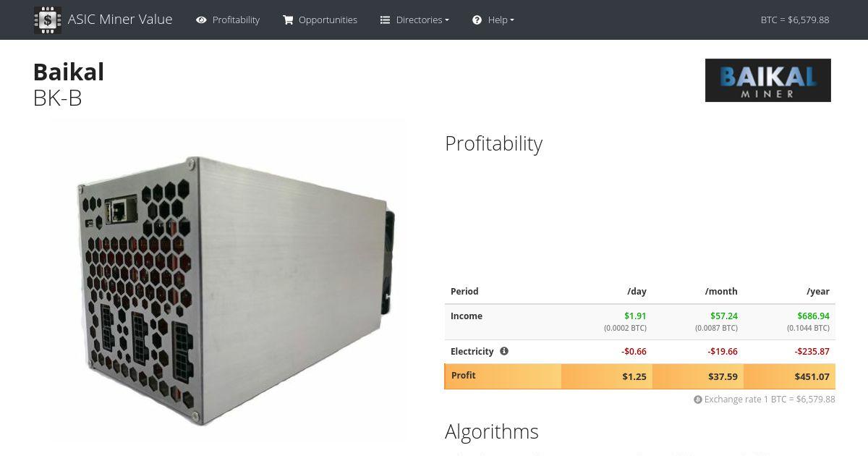
Task: Click the Period column header
Action: pos(464,292)
